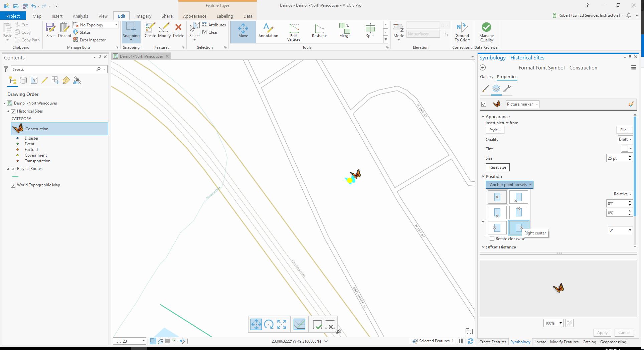Click Reset size for the symbol

coord(497,167)
